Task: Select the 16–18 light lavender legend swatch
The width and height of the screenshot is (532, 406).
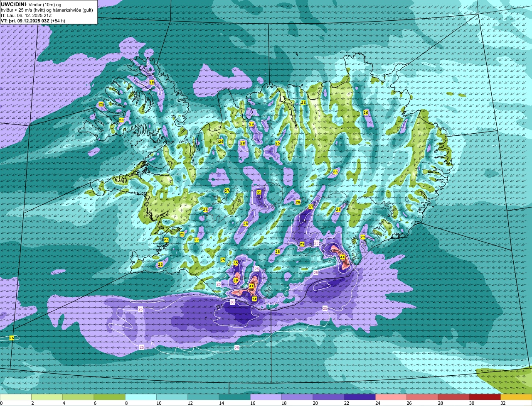Action: pyautogui.click(x=266, y=397)
